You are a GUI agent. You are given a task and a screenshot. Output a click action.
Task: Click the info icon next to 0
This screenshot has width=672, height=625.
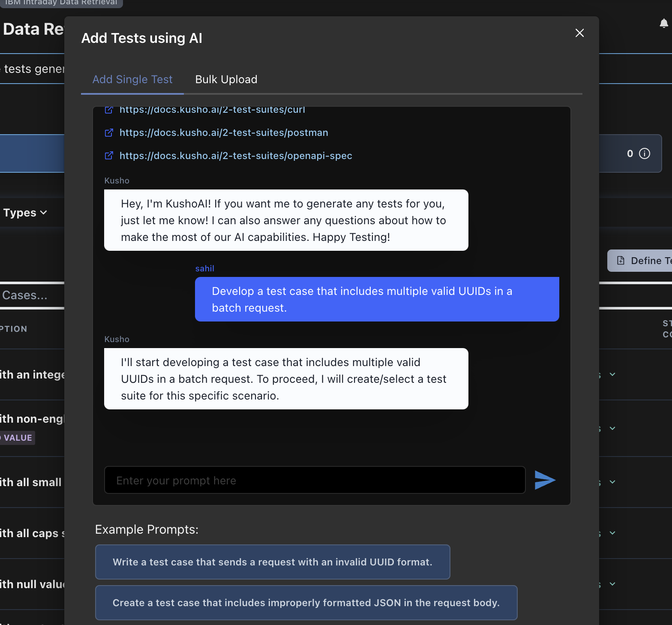pyautogui.click(x=645, y=153)
